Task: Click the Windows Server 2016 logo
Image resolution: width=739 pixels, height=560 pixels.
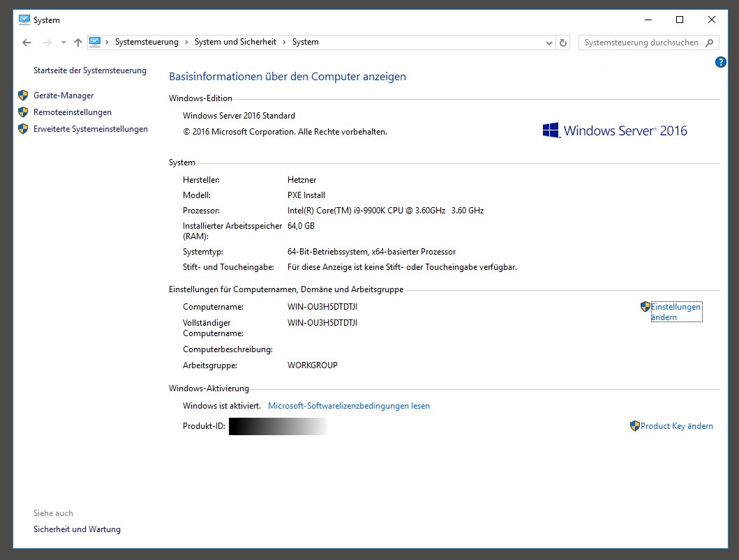Action: click(615, 130)
